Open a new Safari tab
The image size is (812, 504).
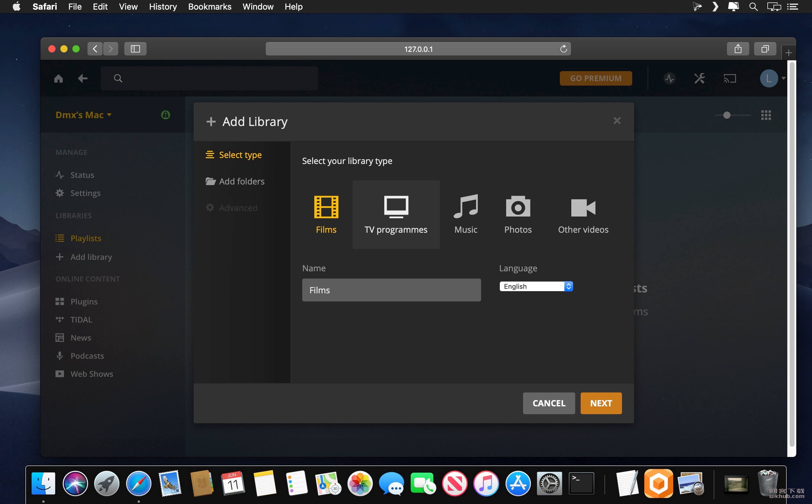[788, 53]
